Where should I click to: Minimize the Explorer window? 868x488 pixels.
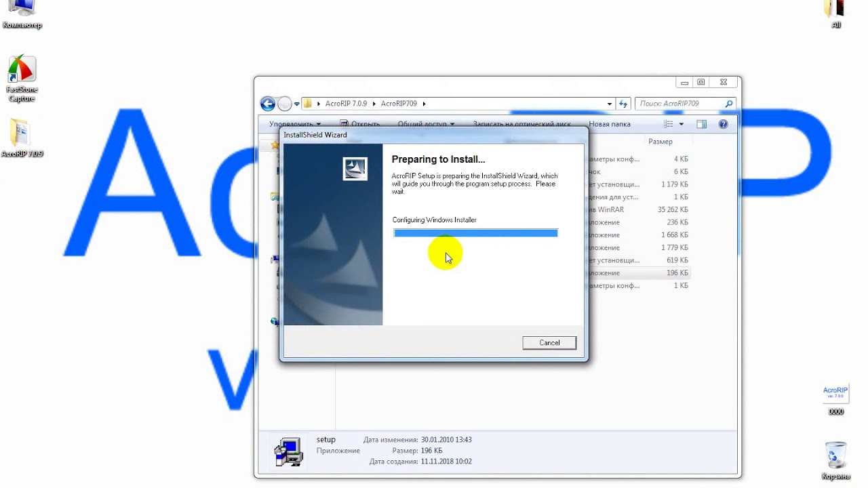click(684, 83)
